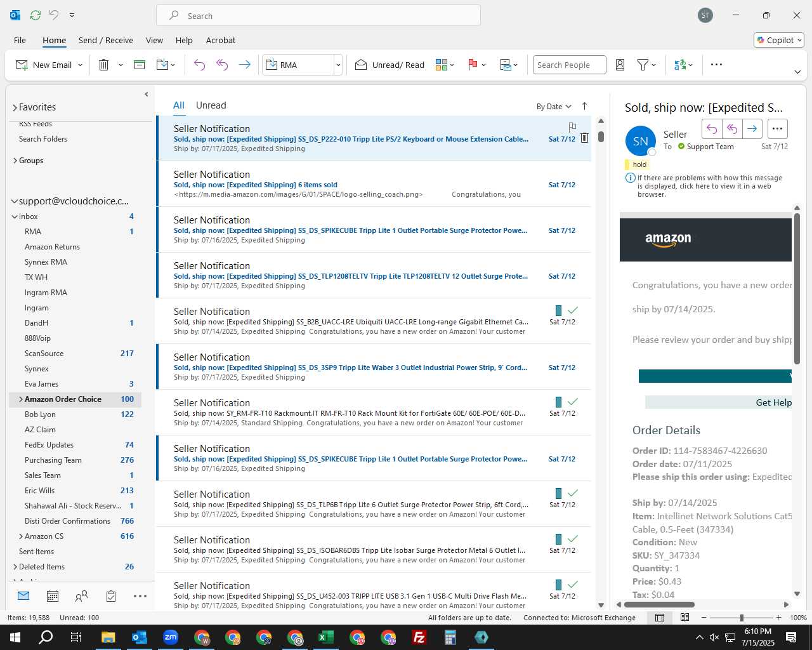
Task: Click the Normal view icon in status bar
Action: click(660, 618)
